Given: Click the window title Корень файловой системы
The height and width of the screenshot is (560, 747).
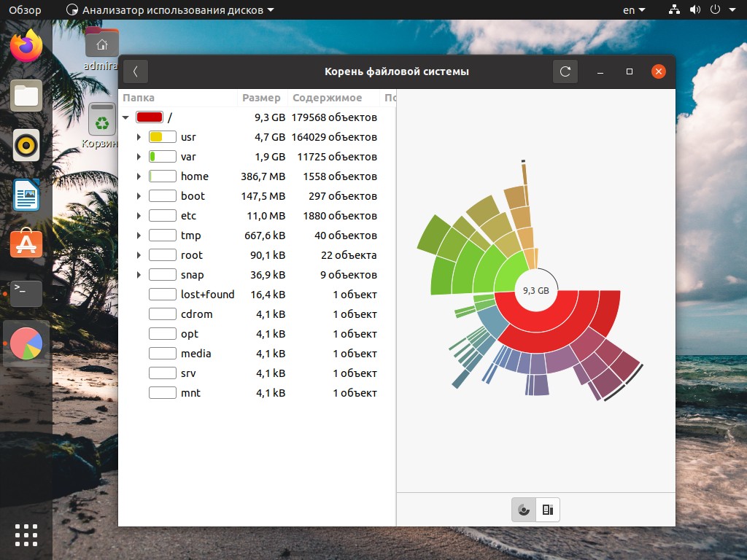Looking at the screenshot, I should coord(397,71).
